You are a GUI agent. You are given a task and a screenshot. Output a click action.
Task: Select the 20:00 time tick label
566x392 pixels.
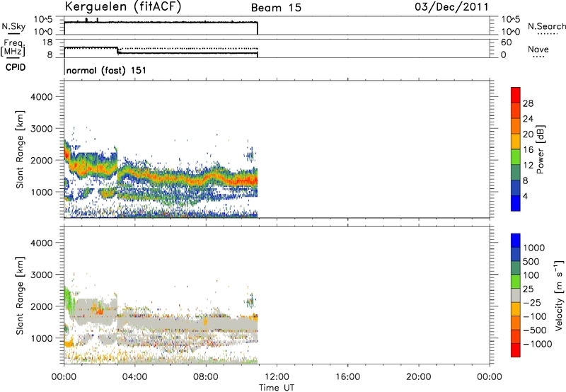point(418,377)
